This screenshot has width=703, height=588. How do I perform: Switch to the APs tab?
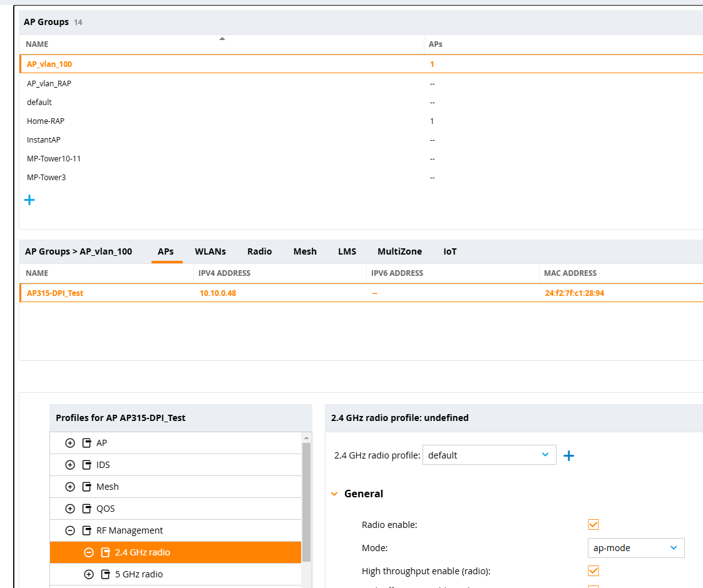[165, 251]
